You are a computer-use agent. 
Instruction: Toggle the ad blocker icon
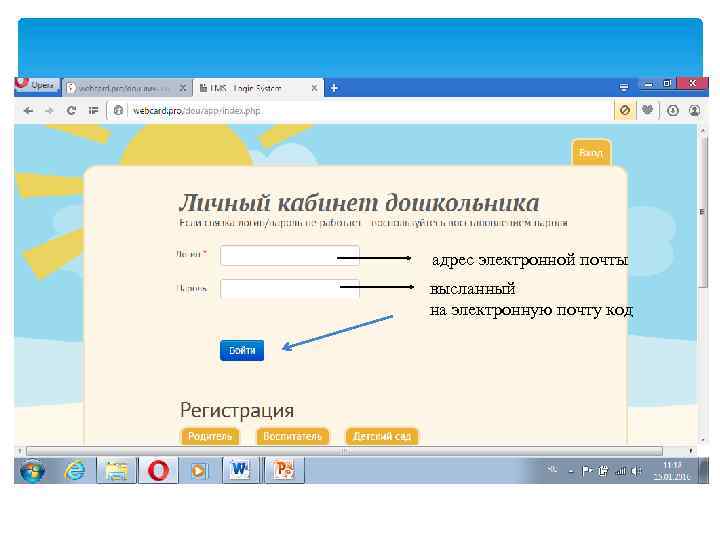(625, 110)
